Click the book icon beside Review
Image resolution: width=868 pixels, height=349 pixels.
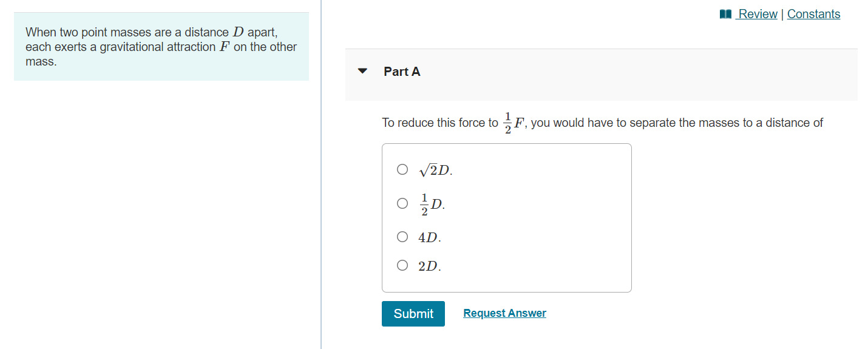coord(725,14)
